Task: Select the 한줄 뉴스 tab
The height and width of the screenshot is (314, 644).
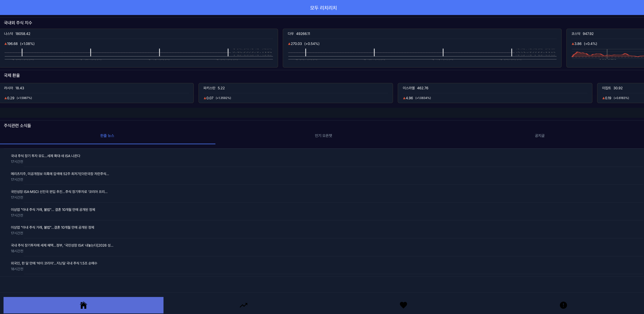Action: pos(107,136)
